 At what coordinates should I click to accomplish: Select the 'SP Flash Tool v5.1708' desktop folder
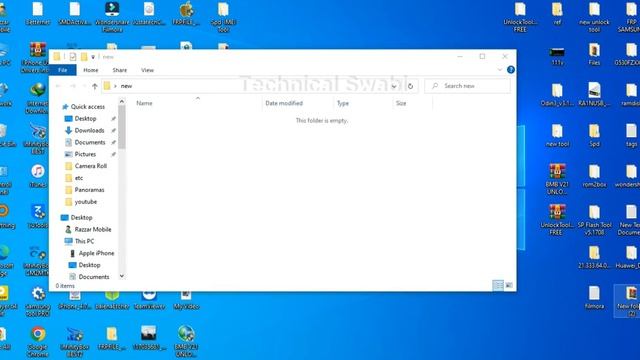(x=594, y=220)
